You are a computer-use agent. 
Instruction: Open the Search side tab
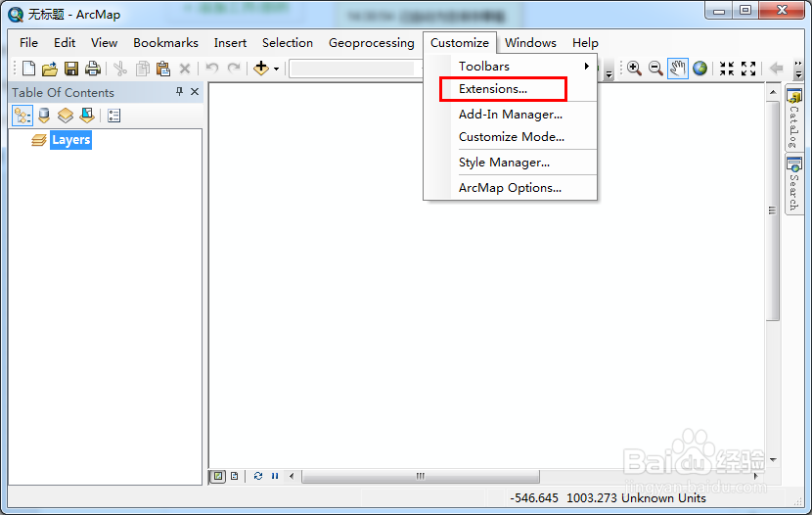pos(793,185)
